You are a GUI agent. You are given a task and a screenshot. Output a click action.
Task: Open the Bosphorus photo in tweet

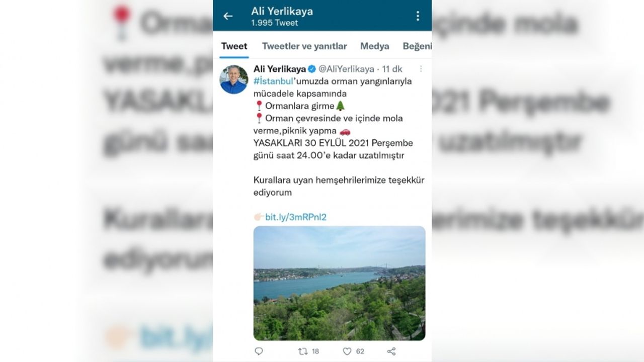(x=339, y=283)
